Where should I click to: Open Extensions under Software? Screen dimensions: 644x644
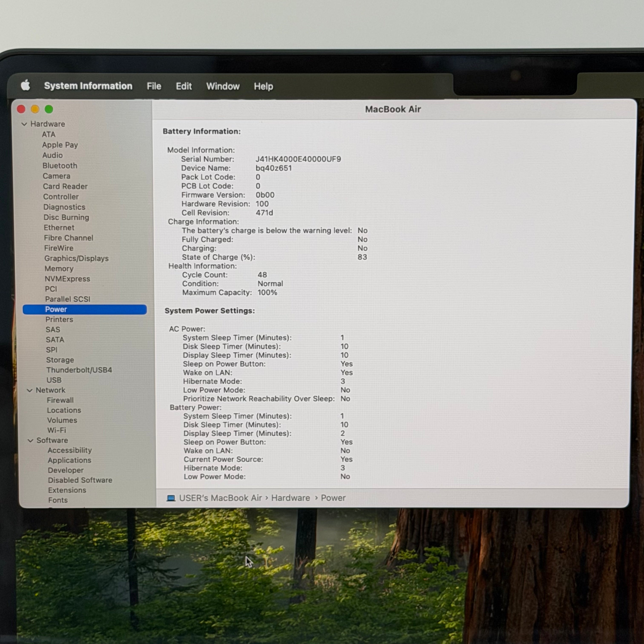tap(67, 490)
